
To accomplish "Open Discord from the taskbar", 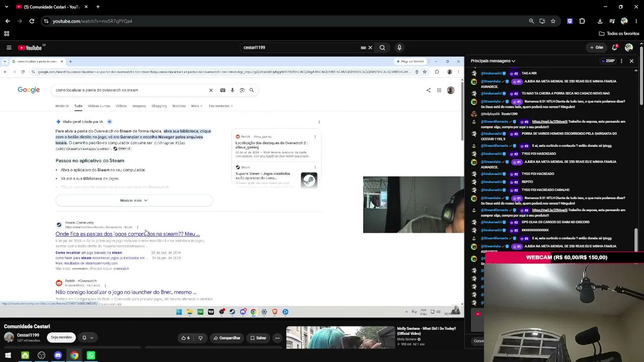I will tap(58, 355).
